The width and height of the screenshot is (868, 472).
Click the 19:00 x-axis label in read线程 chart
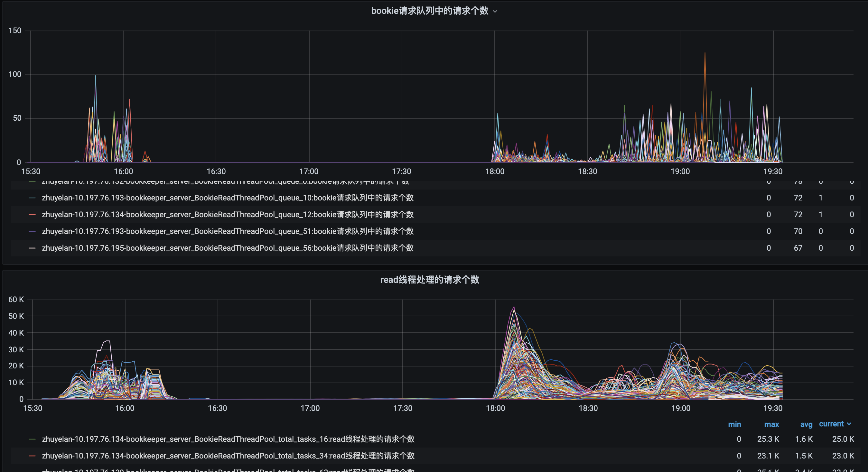tap(681, 408)
